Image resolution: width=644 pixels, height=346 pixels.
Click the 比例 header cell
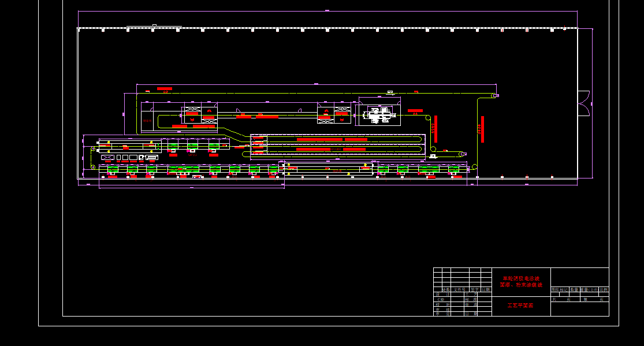[604, 289]
